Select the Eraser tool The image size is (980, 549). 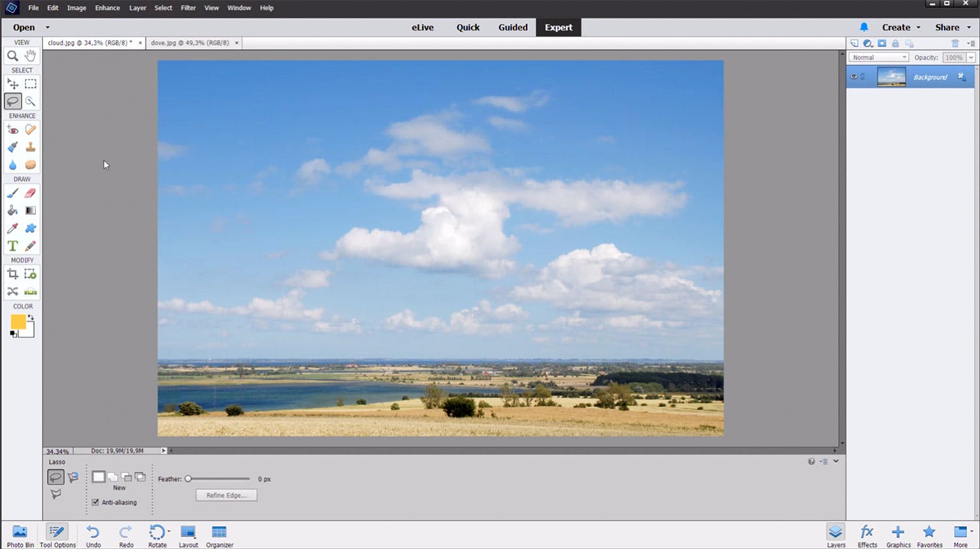[x=30, y=193]
